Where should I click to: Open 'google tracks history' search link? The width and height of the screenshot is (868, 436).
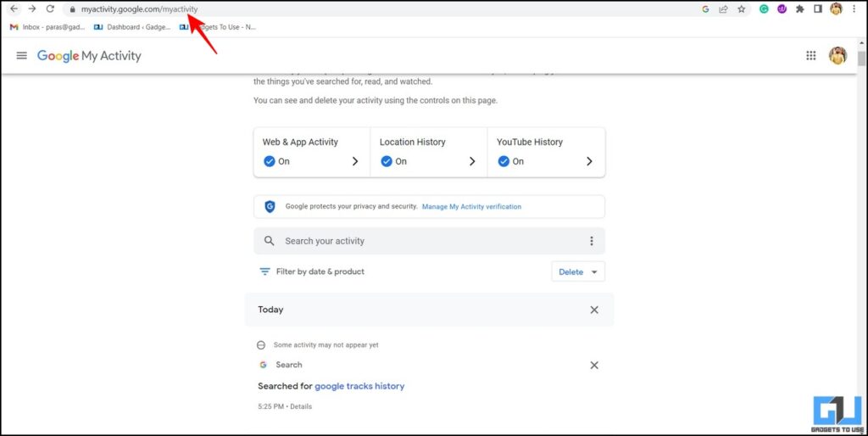pos(359,386)
